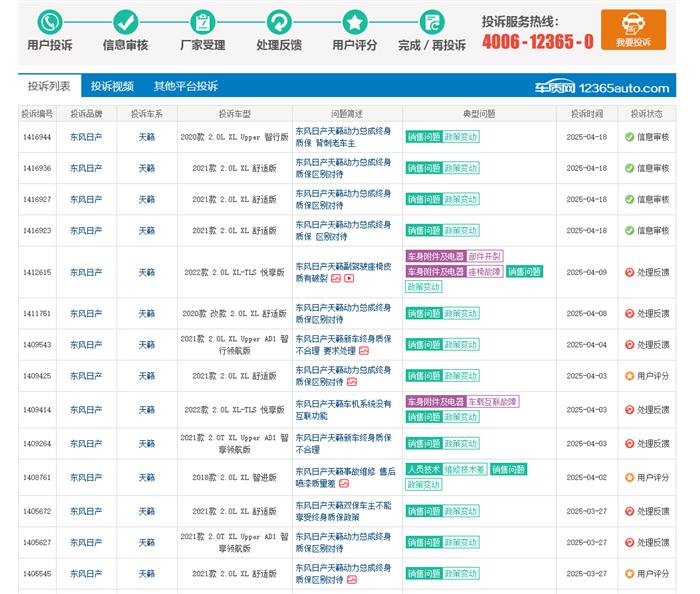Click the 处理反馈 refresh step icon
Image resolution: width=700 pixels, height=594 pixels.
279,22
